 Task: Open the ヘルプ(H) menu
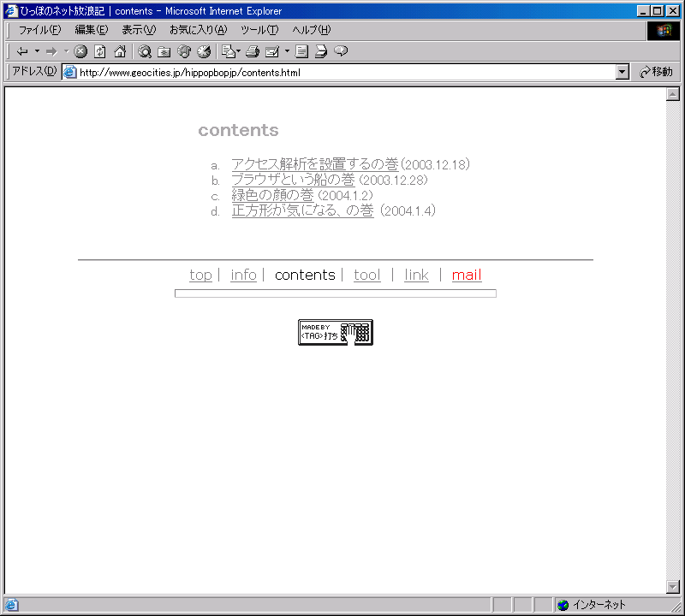pos(312,30)
